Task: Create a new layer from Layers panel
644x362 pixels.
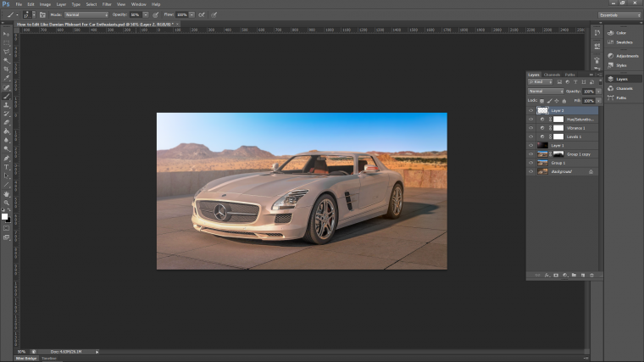Action: pyautogui.click(x=583, y=276)
